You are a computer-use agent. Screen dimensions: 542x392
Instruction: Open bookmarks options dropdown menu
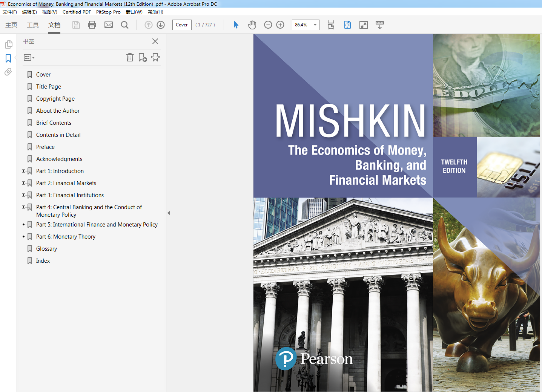29,58
